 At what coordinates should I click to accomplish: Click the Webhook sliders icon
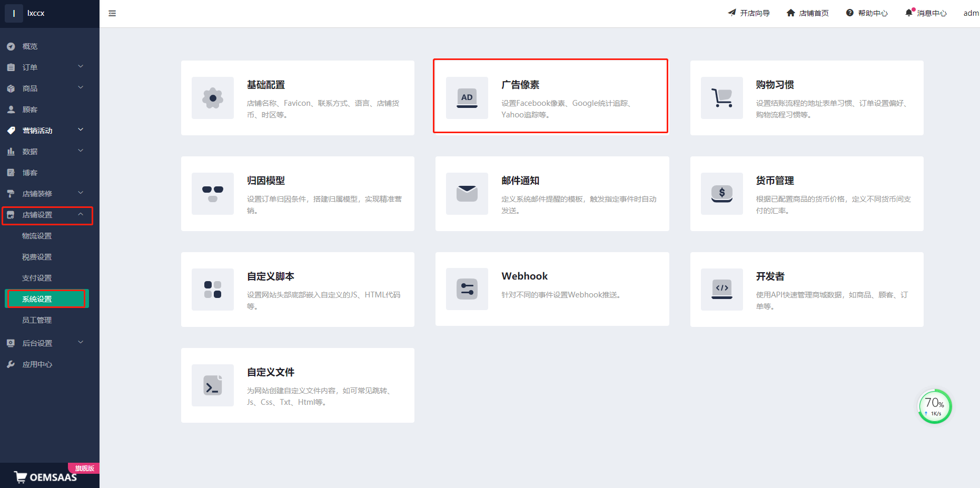click(467, 289)
